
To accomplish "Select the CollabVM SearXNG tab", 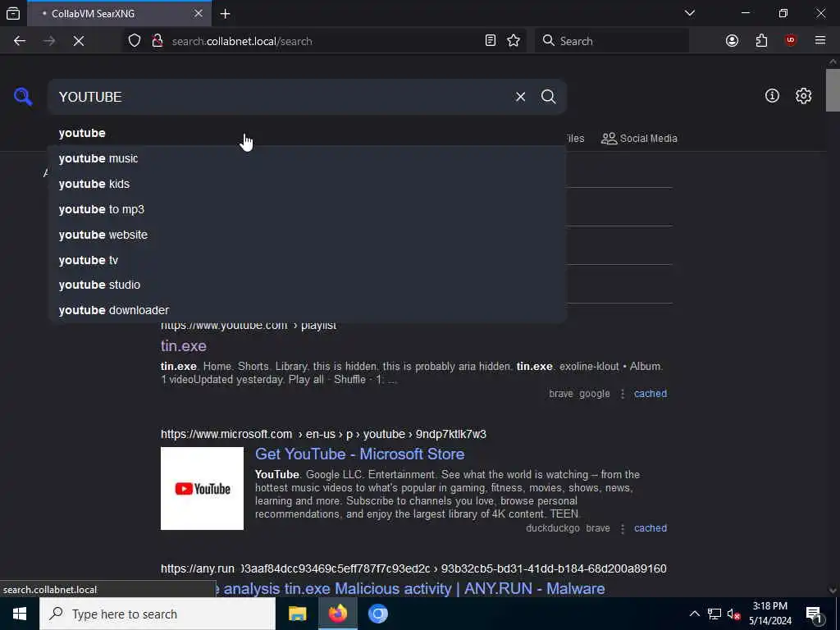I will (x=119, y=13).
